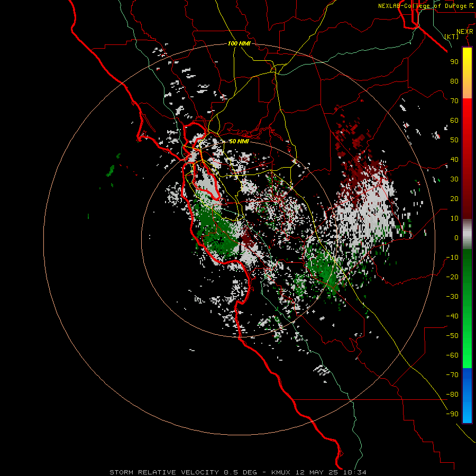Viewport: 476px width, 476px height.
Task: Click the 50 NMI range ring label
Action: [239, 141]
